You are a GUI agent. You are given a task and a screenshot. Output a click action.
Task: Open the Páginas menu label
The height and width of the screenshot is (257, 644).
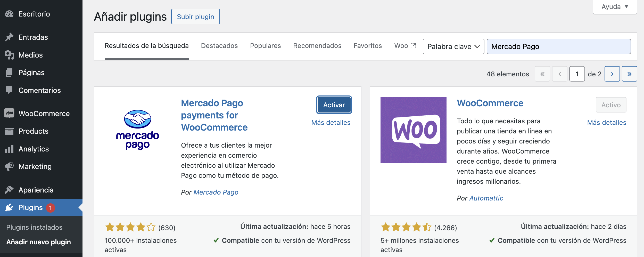click(x=31, y=73)
